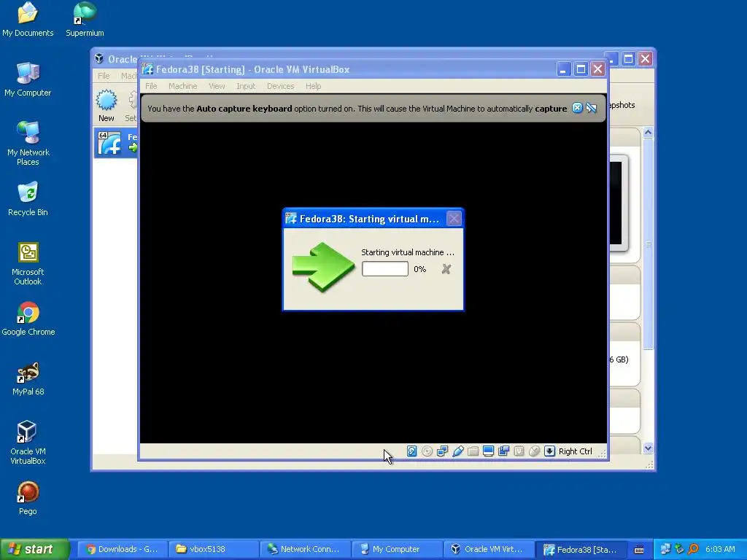Click the CPU features chip indicator in the status bar
The width and height of the screenshot is (747, 560).
coord(519,451)
